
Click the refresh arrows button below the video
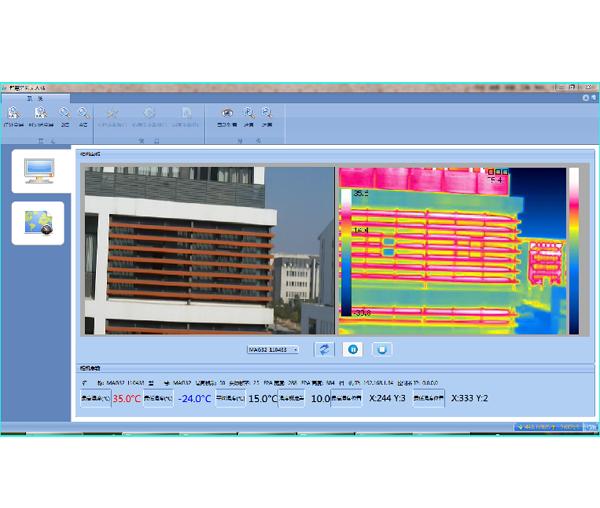coord(324,349)
